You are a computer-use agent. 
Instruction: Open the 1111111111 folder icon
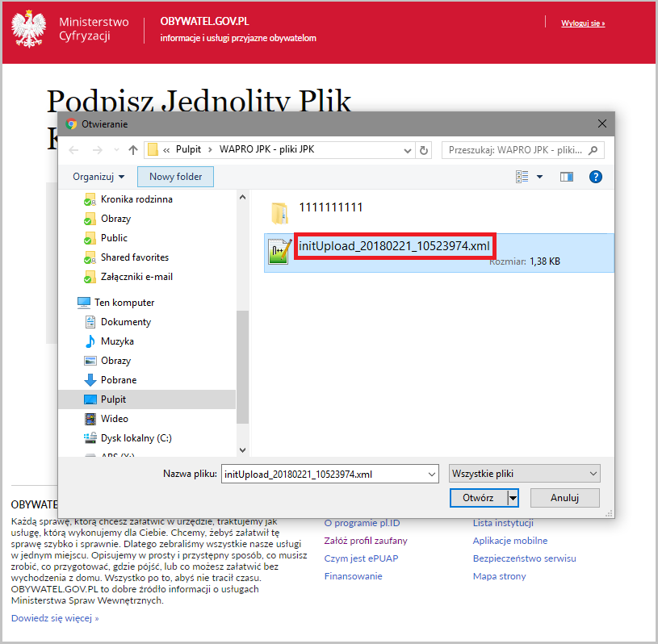pos(279,213)
